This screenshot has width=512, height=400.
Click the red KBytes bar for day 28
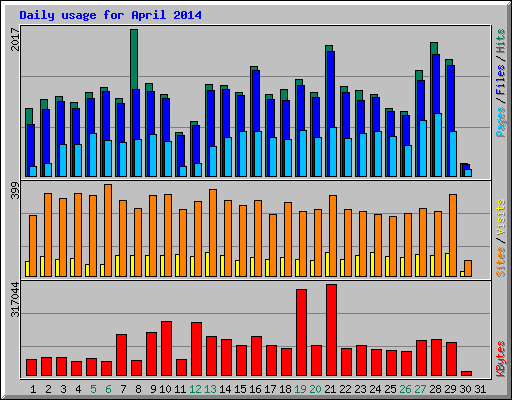[436, 358]
